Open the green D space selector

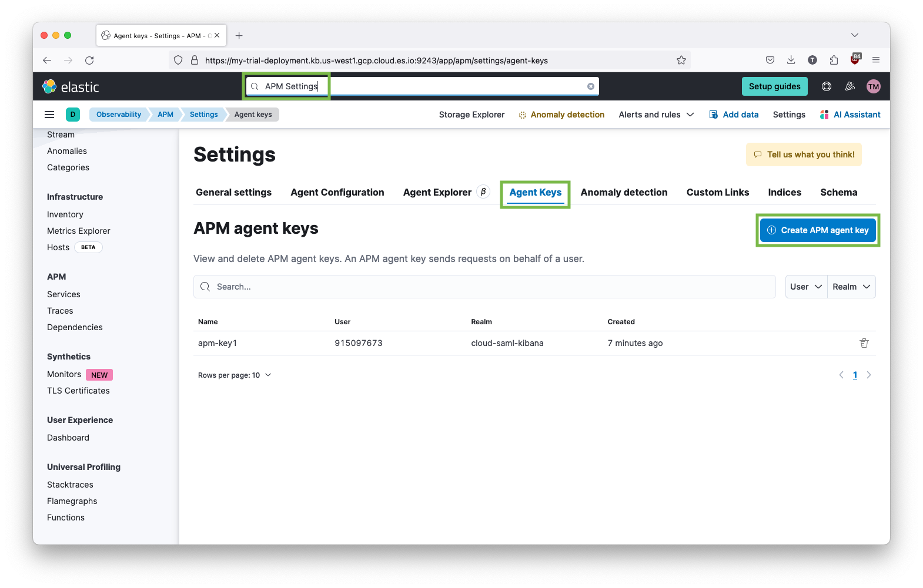(x=73, y=115)
